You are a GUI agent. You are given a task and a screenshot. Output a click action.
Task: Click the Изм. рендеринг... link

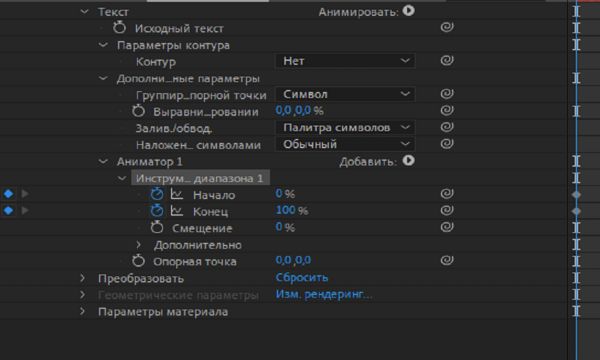point(324,295)
